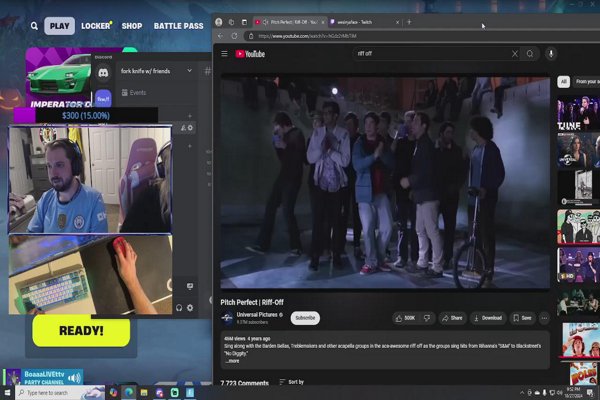
Task: Go back with the browser back arrow
Action: click(x=220, y=36)
